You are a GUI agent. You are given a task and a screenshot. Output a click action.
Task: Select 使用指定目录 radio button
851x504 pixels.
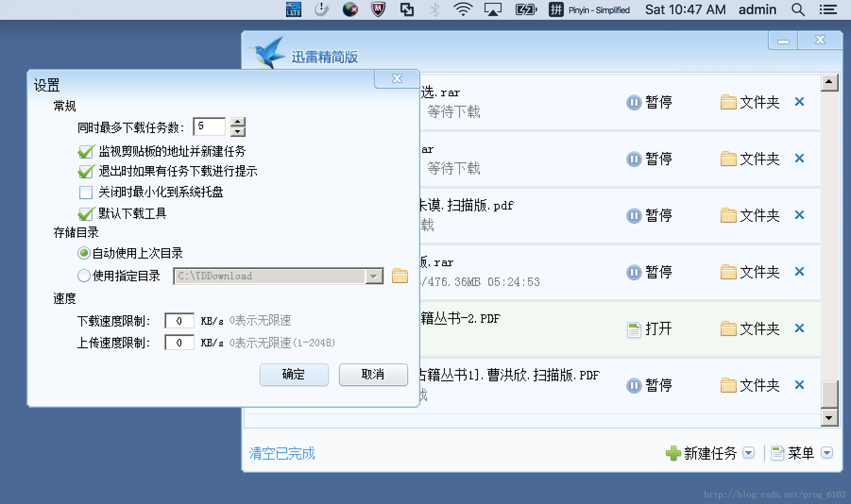coord(84,276)
